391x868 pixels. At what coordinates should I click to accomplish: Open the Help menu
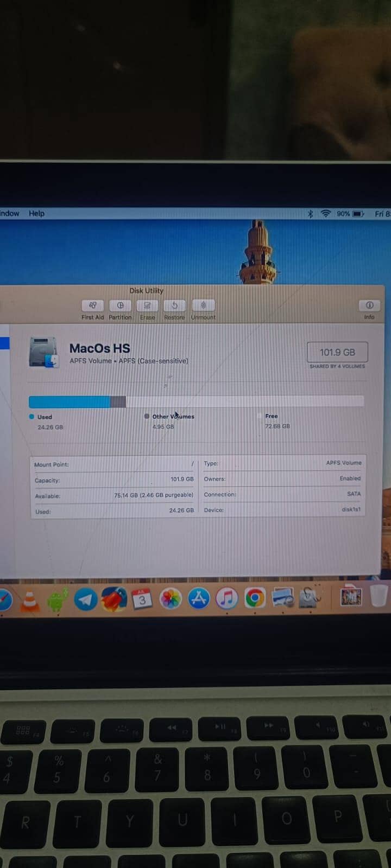click(x=37, y=213)
